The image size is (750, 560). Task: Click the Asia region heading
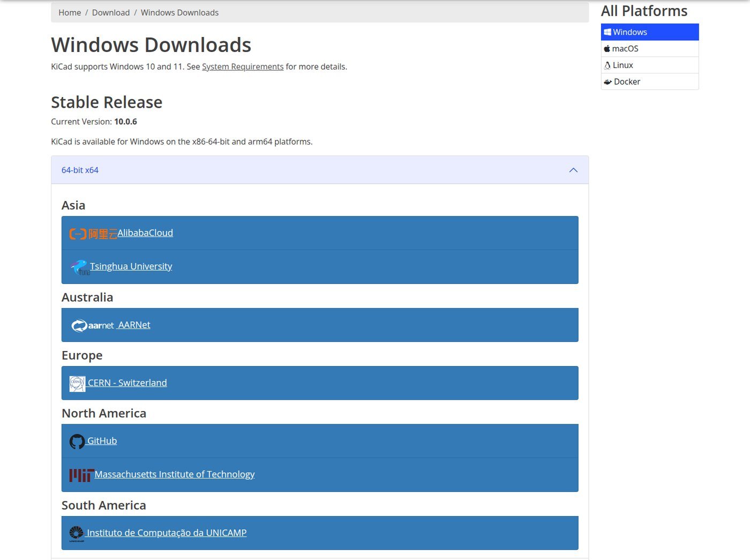click(73, 205)
